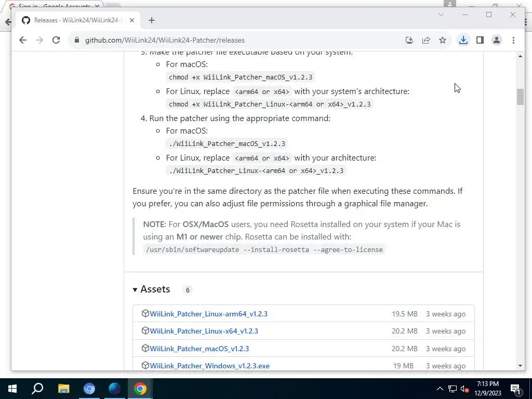The height and width of the screenshot is (399, 532).
Task: Click the 19.5 MB size text
Action: [404, 314]
